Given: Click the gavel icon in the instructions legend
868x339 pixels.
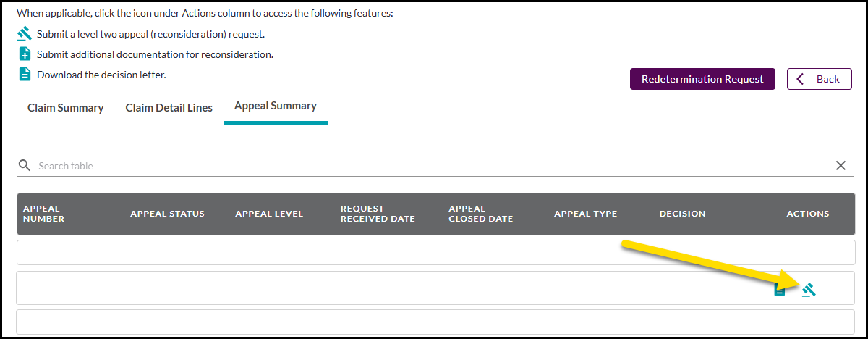Looking at the screenshot, I should click(25, 34).
